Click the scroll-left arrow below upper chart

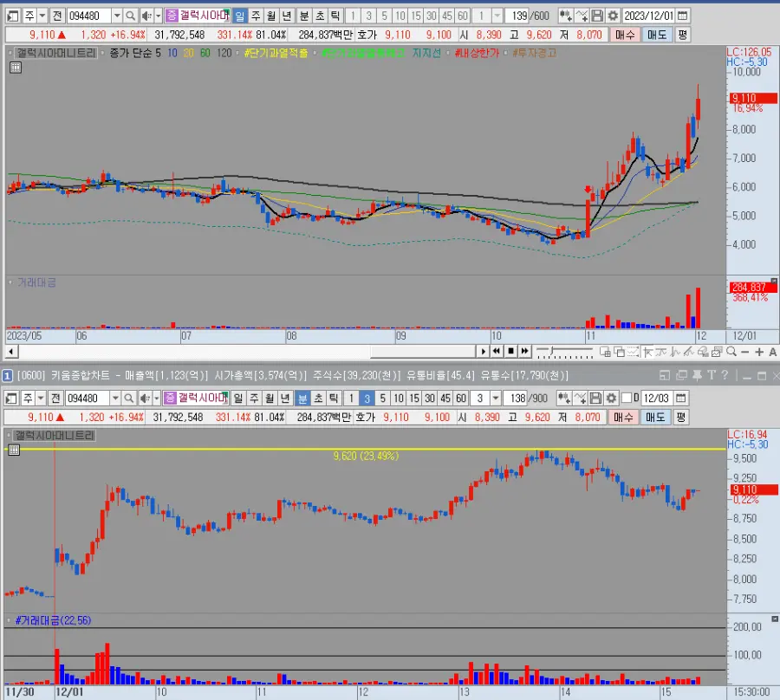tap(11, 352)
